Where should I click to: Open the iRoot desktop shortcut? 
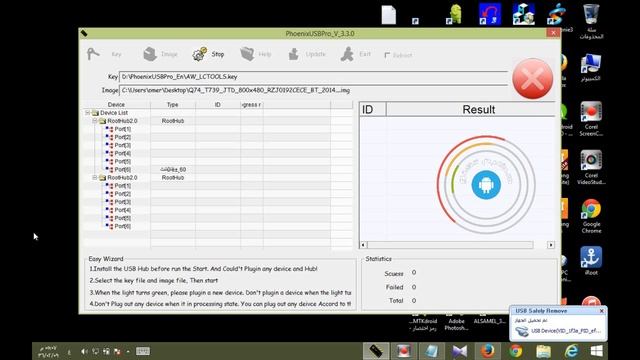(591, 260)
